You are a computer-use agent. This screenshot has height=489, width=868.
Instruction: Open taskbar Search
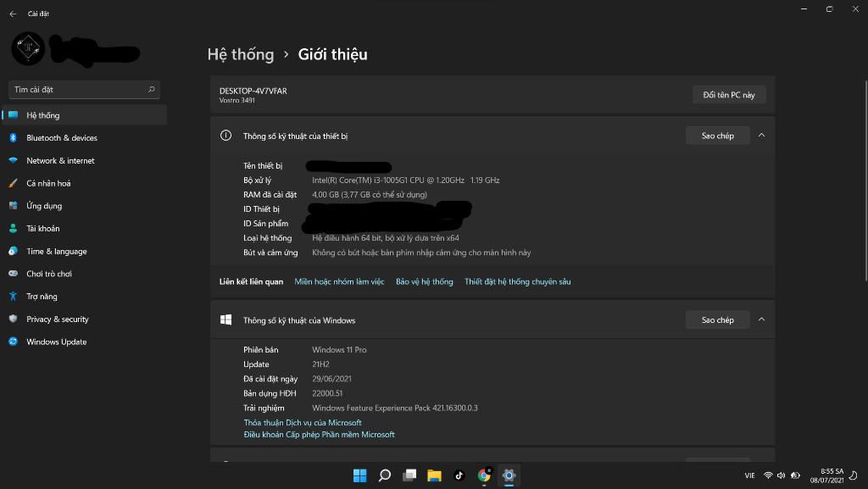point(385,475)
